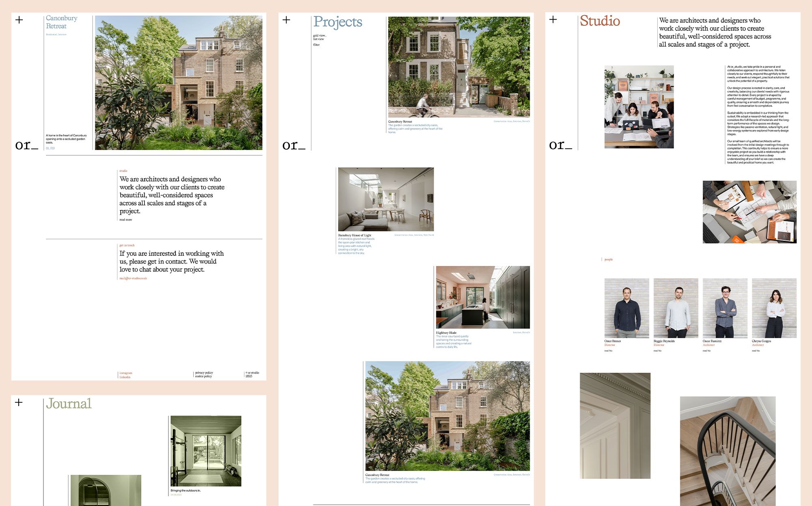
Task: Open the Highbury Blade project image
Action: [x=483, y=297]
